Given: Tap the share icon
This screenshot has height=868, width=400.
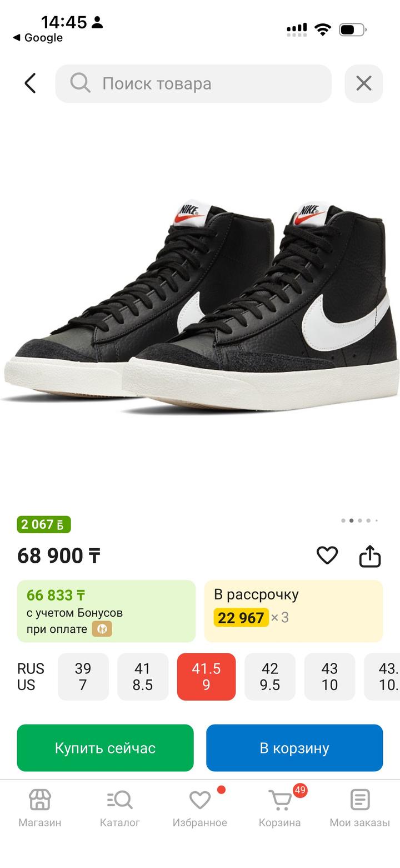Looking at the screenshot, I should click(369, 555).
